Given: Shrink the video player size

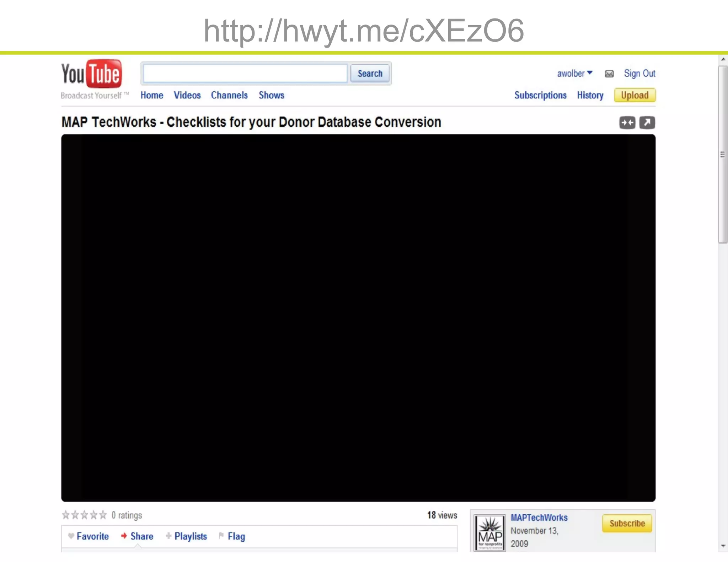Looking at the screenshot, I should [x=627, y=123].
